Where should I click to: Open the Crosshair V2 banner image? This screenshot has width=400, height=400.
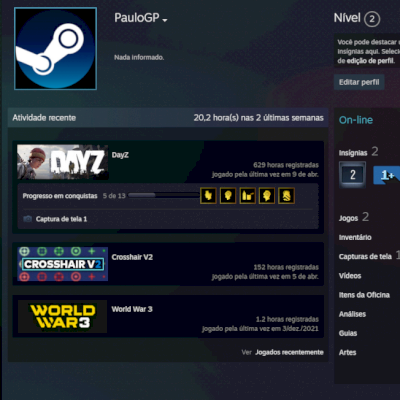[63, 264]
